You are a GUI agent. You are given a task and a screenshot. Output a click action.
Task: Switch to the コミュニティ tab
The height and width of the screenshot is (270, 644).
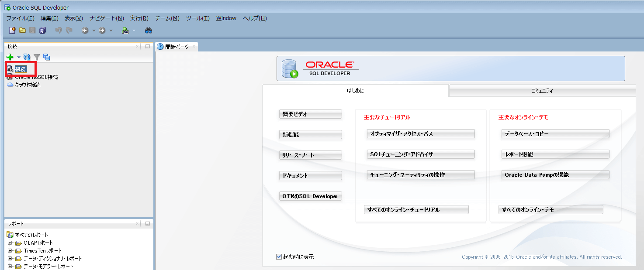[542, 91]
